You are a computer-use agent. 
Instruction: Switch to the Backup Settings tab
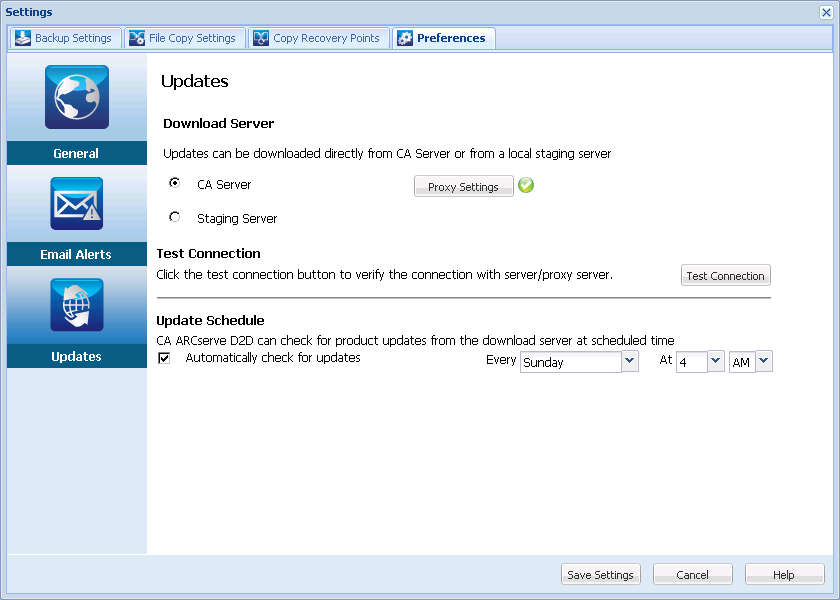tap(65, 37)
